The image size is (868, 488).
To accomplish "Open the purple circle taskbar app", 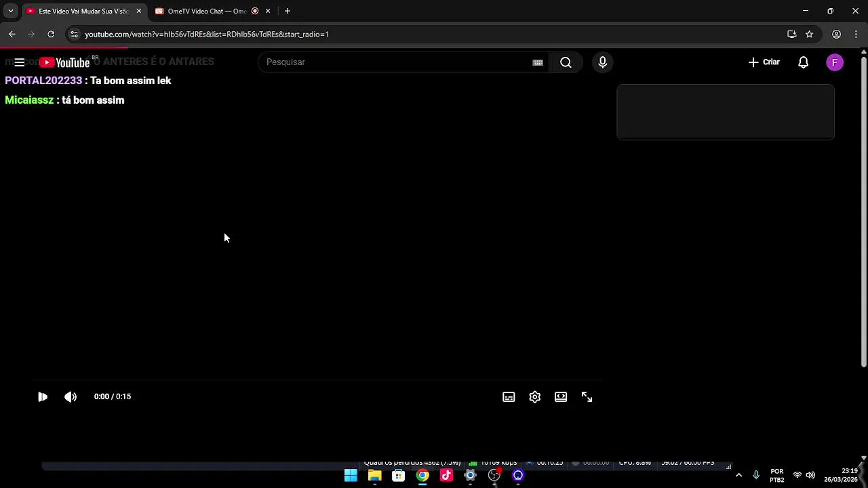I will [x=518, y=475].
